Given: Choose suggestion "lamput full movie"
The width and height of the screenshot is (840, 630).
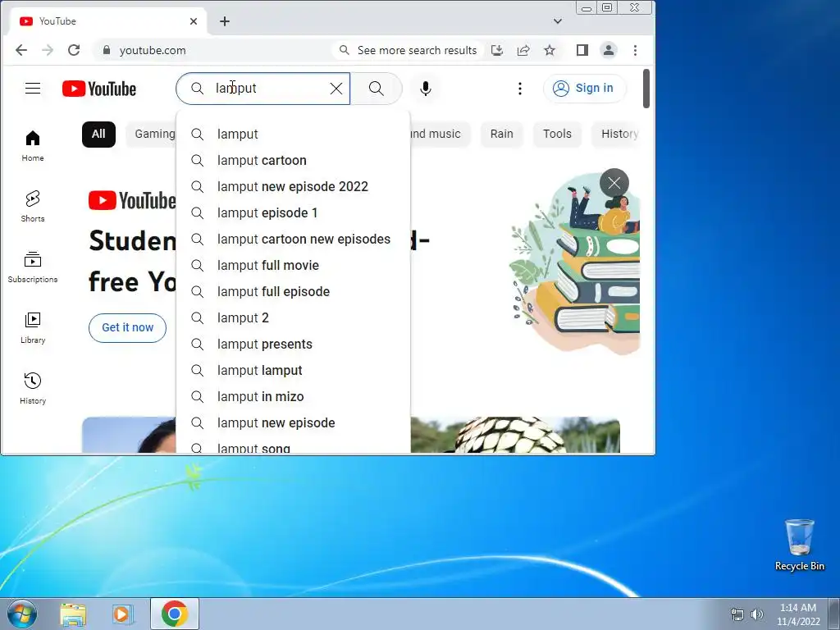Looking at the screenshot, I should [293, 265].
